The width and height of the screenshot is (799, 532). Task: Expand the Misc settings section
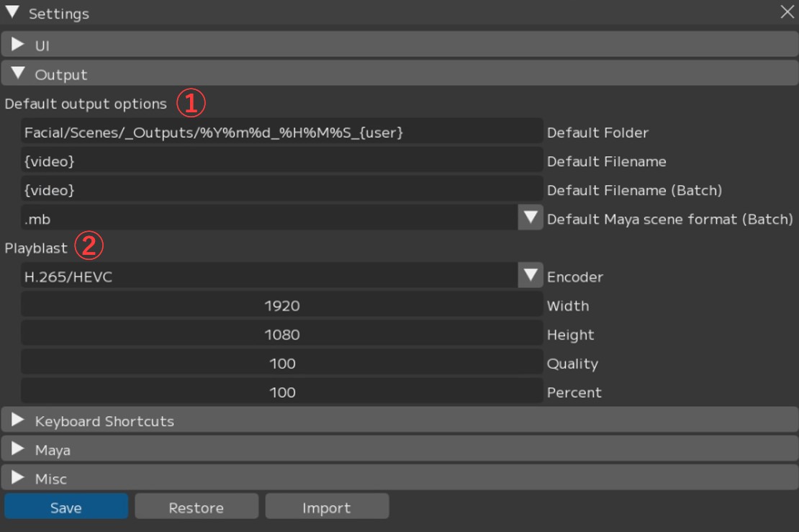point(19,479)
